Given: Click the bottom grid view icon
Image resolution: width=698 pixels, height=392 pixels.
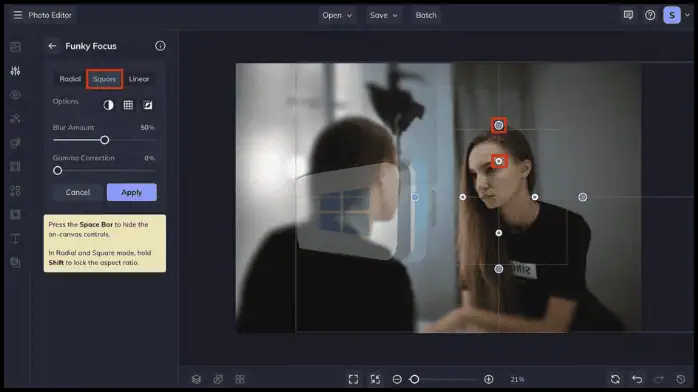Looking at the screenshot, I should click(240, 379).
